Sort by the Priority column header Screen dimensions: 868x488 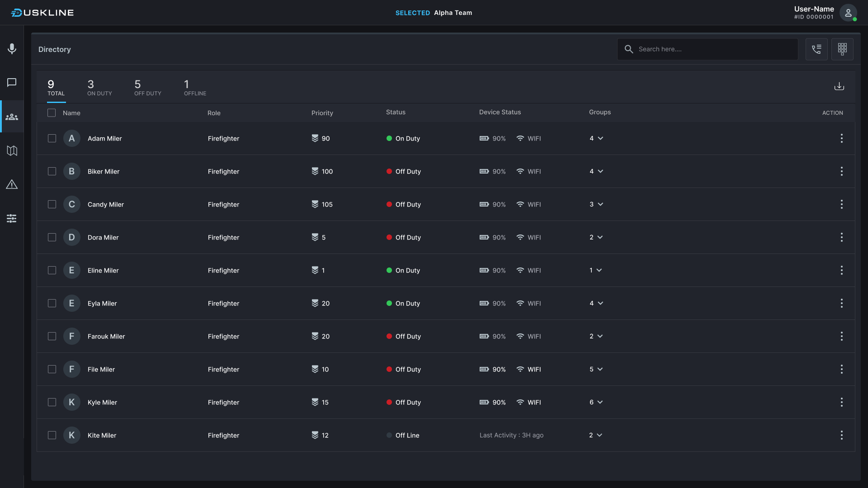(x=322, y=113)
